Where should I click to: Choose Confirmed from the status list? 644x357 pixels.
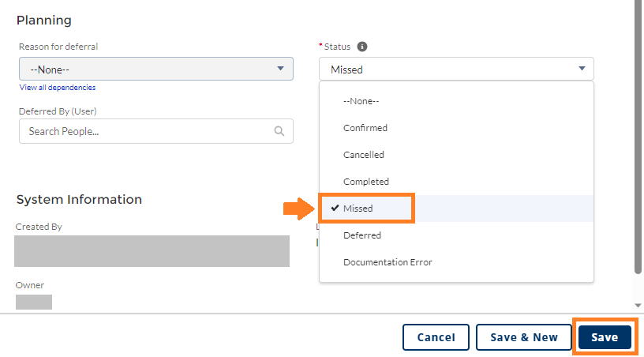(x=365, y=128)
